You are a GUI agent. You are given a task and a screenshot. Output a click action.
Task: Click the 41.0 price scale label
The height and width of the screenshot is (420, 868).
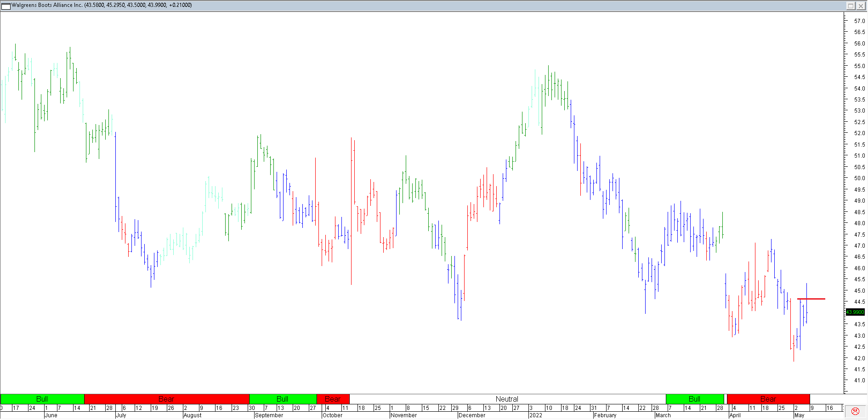[x=859, y=380]
